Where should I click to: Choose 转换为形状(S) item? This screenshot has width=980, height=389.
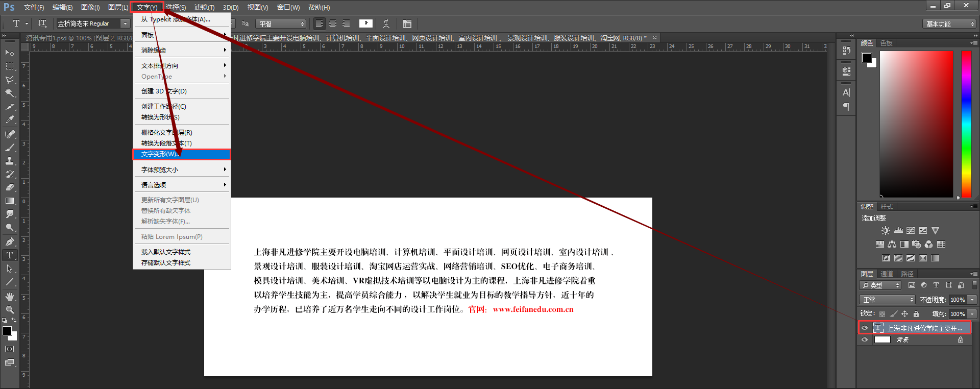tap(182, 117)
